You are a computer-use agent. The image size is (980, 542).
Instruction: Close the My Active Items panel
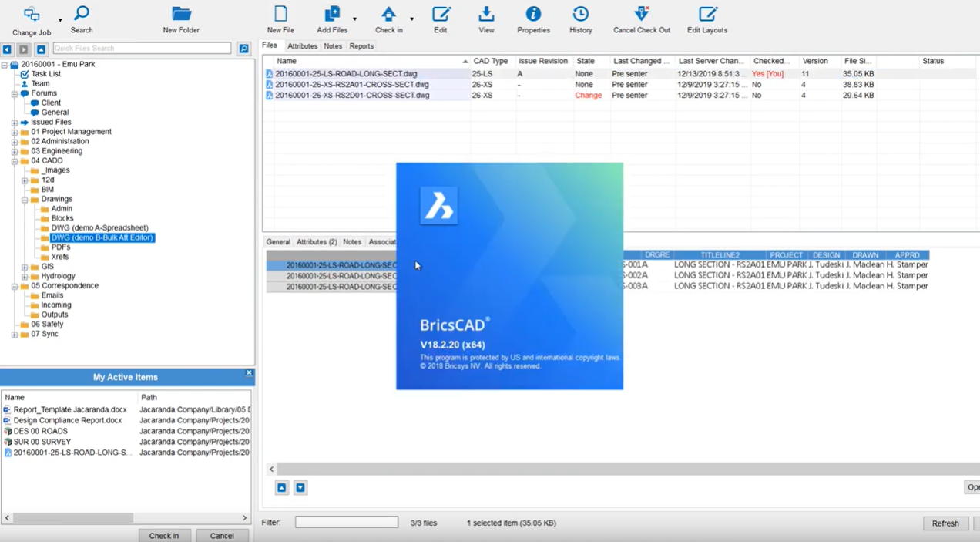tap(249, 372)
